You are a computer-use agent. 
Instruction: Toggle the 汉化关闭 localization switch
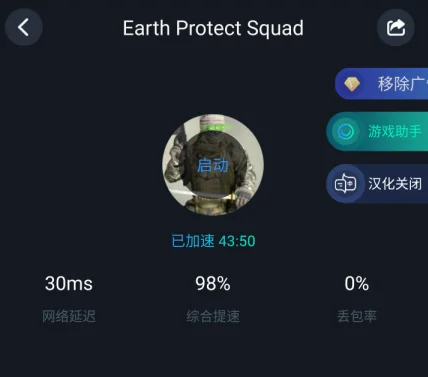tap(377, 184)
